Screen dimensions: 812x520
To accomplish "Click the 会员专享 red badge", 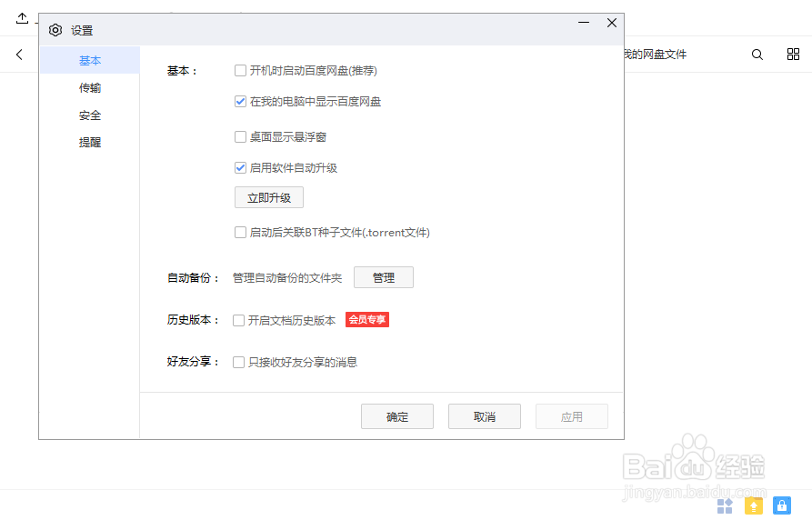I will coord(367,320).
